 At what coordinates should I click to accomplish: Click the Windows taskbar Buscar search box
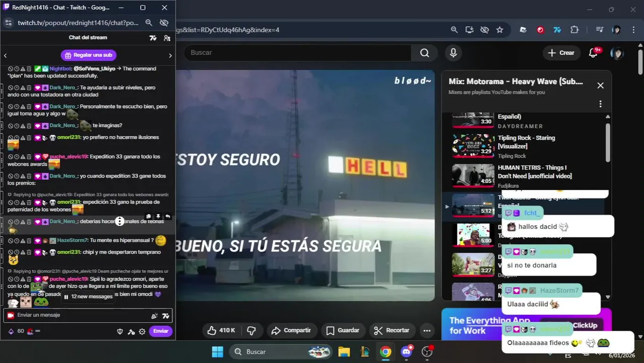[281, 352]
